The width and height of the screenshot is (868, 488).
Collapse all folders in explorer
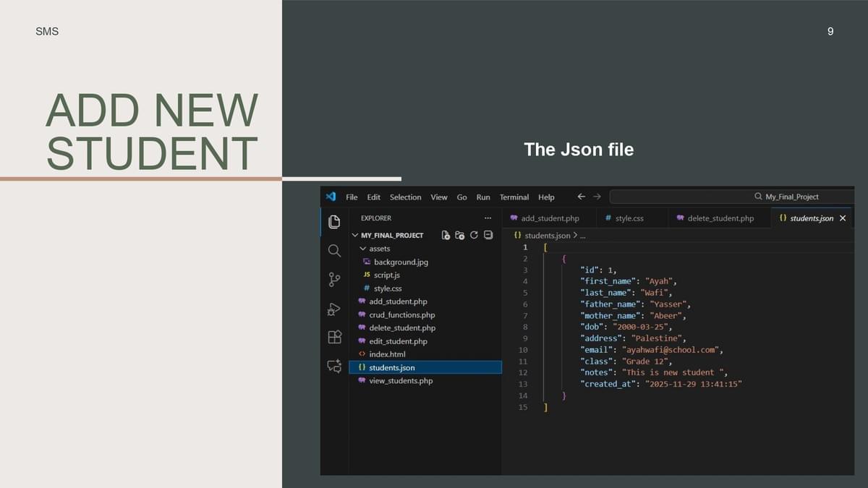[488, 235]
